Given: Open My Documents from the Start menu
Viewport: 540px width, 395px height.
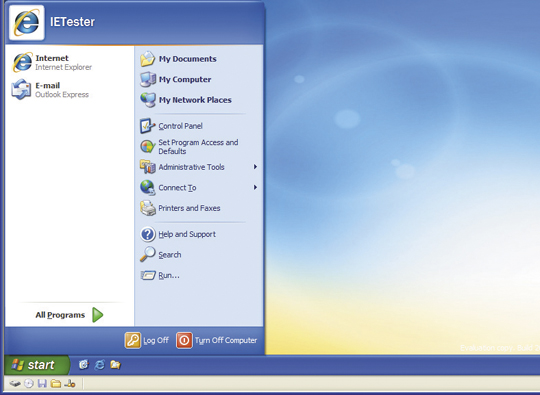Looking at the screenshot, I should pyautogui.click(x=178, y=59).
